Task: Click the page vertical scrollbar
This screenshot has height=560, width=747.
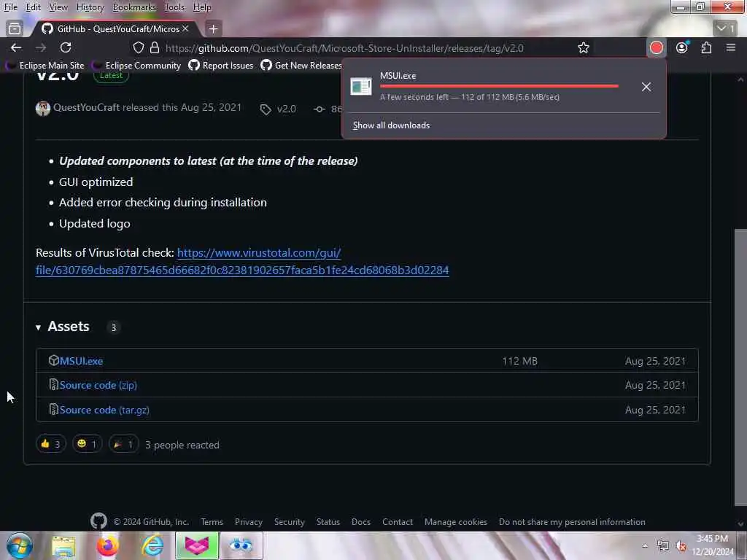Action: [740, 367]
